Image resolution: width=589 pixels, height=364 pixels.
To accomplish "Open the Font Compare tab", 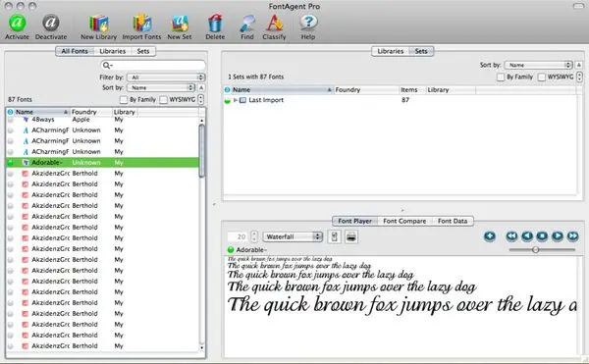I will (404, 222).
